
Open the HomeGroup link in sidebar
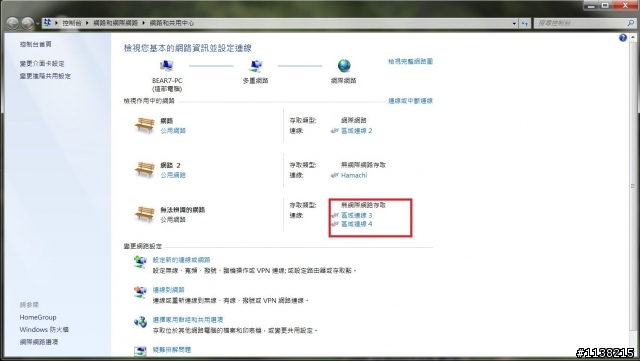pyautogui.click(x=38, y=317)
